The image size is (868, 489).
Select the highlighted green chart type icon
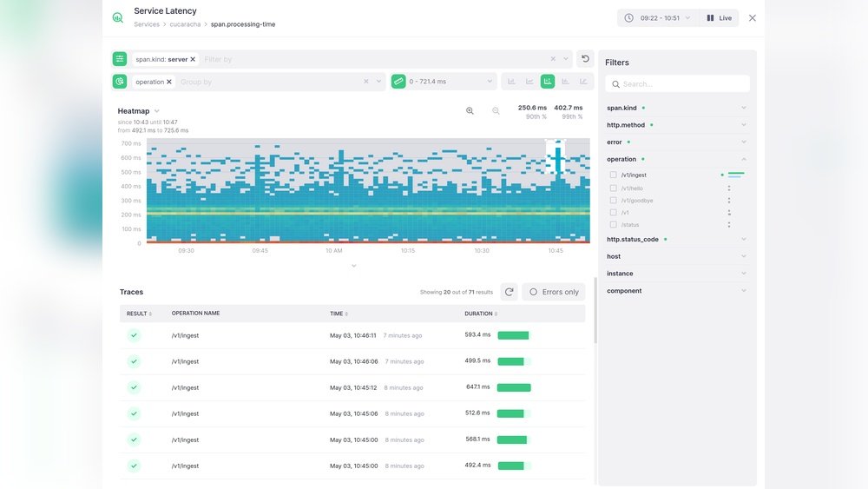(x=548, y=82)
